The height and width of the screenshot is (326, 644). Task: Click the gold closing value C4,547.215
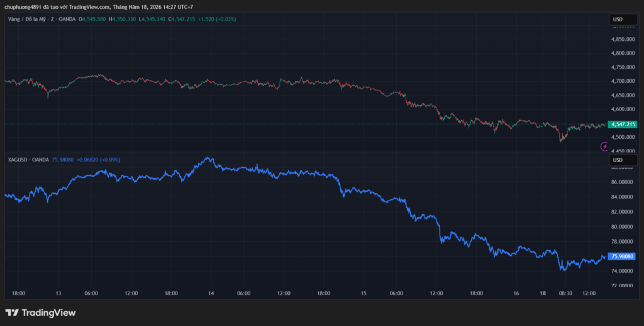182,19
